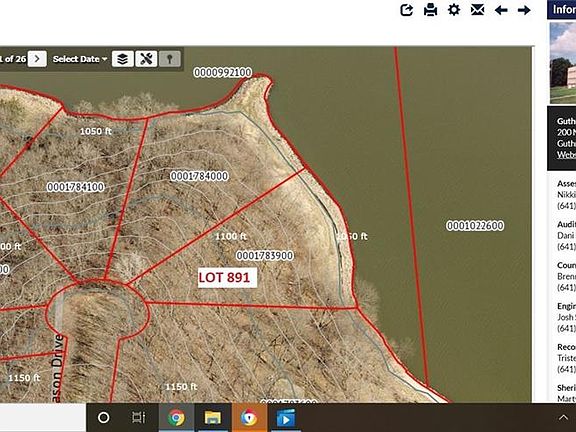Screen dimensions: 576x432
Task: Click the email envelope icon
Action: point(477,10)
